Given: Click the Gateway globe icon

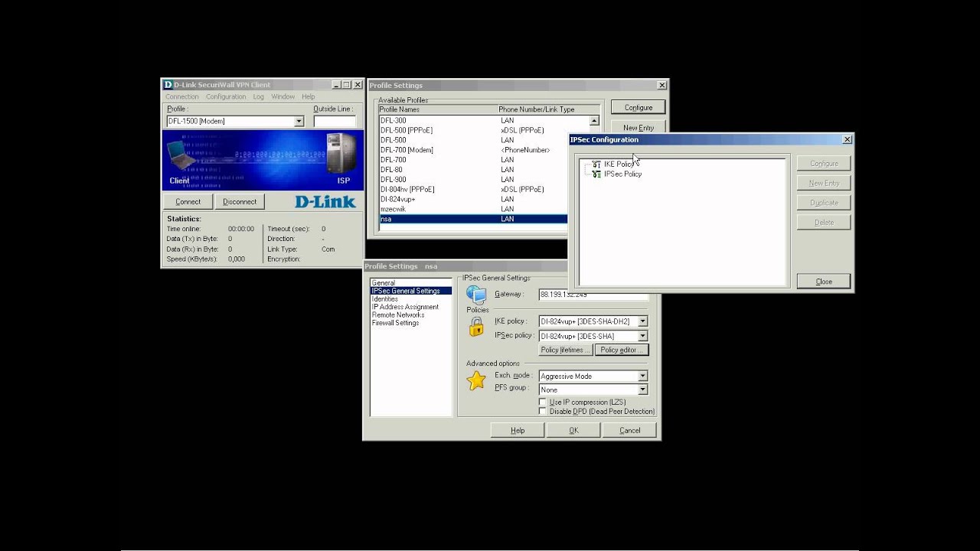Looking at the screenshot, I should [x=476, y=295].
